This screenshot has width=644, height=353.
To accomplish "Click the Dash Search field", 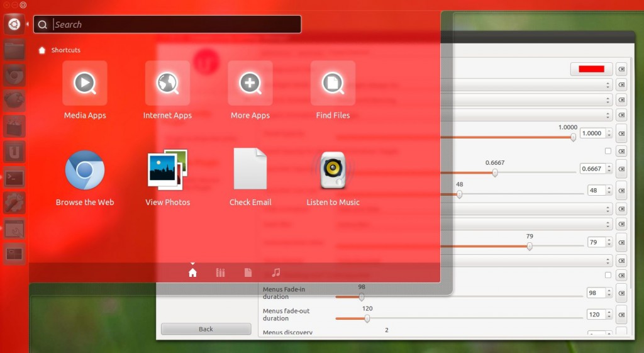I will coord(175,25).
